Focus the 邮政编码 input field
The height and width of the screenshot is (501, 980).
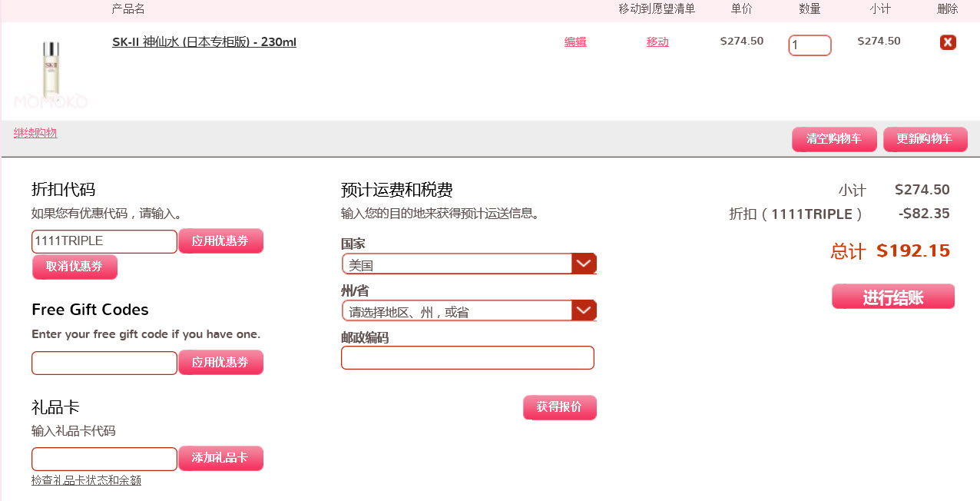click(468, 357)
